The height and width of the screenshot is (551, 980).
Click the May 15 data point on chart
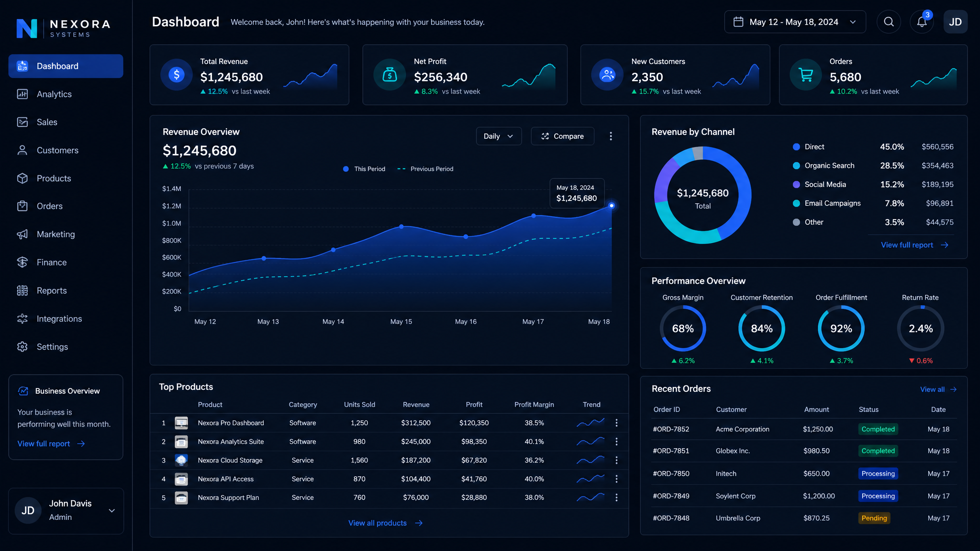pyautogui.click(x=401, y=226)
